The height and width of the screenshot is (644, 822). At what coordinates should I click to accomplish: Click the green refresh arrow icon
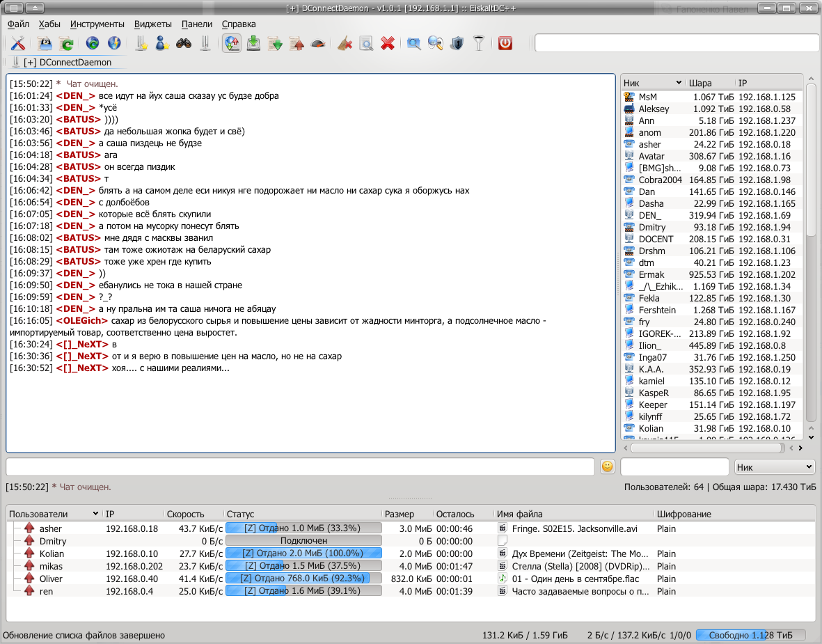[x=67, y=43]
